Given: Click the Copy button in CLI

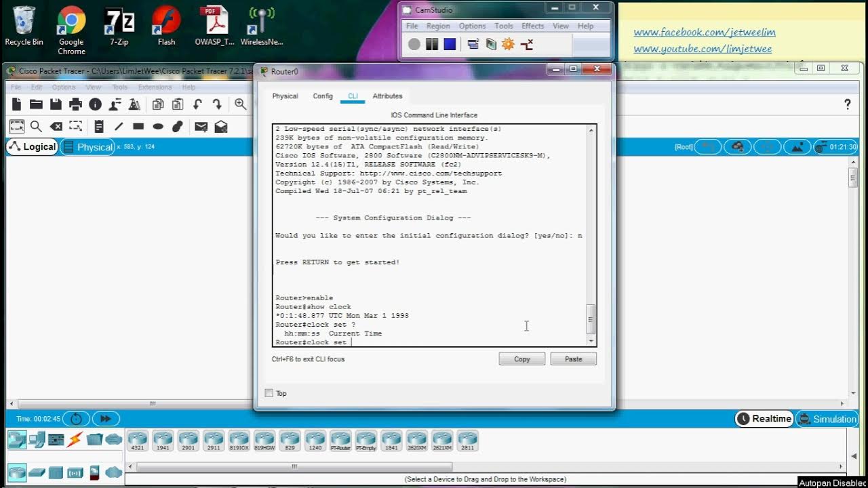Looking at the screenshot, I should [521, 359].
